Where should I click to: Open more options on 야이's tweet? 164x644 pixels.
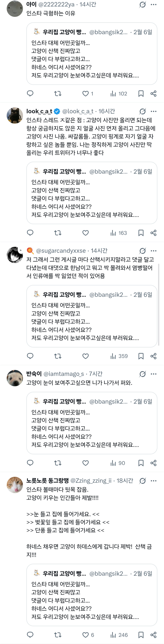(x=154, y=5)
